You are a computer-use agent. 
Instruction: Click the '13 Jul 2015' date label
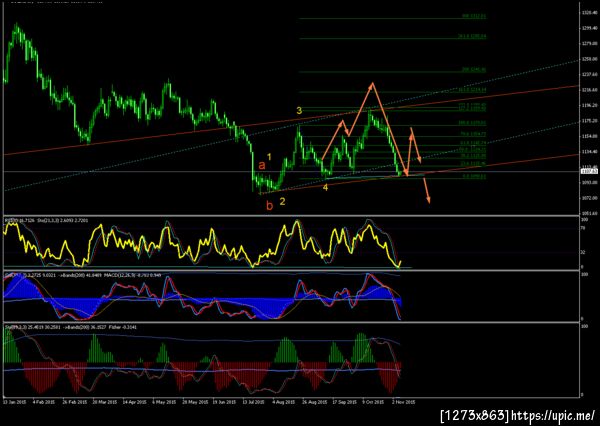253,402
